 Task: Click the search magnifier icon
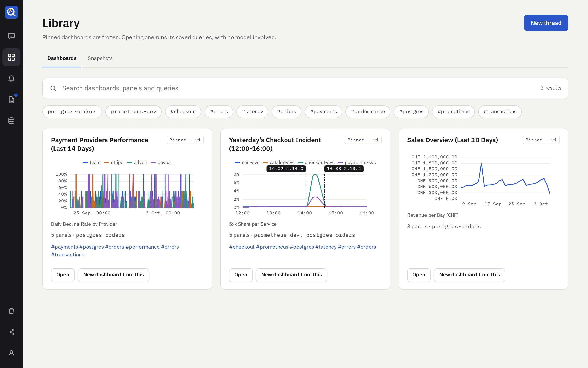coord(53,88)
